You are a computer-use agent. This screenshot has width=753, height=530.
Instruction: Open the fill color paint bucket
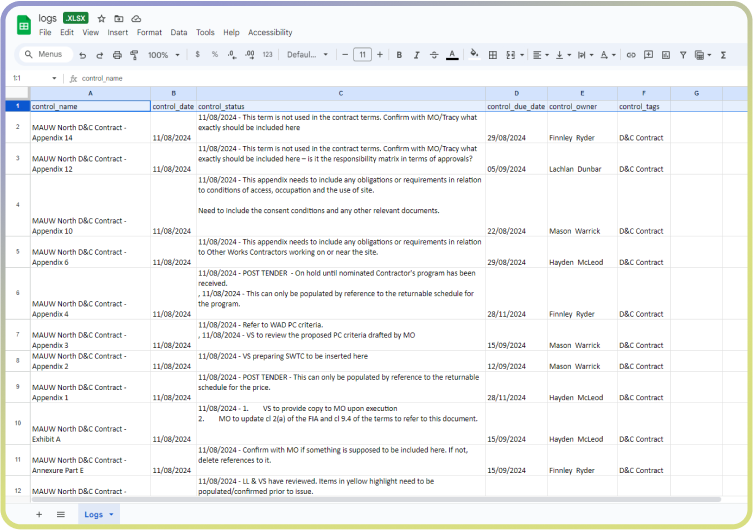point(474,55)
